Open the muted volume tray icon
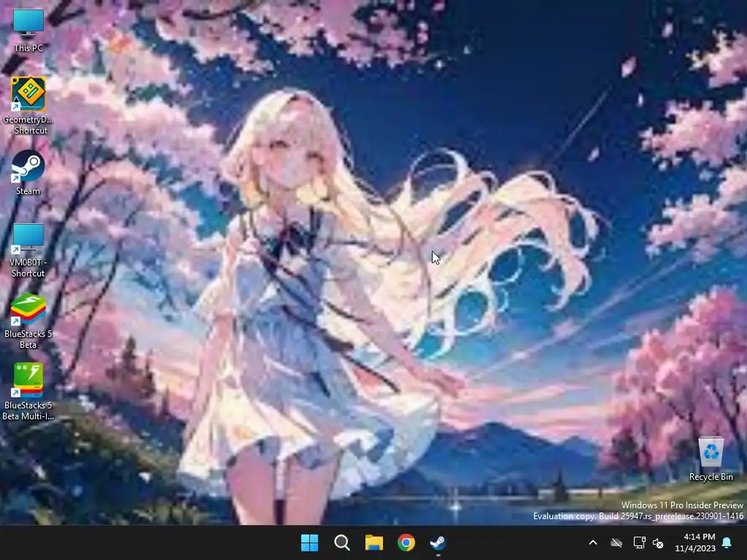Image resolution: width=747 pixels, height=560 pixels. tap(659, 542)
